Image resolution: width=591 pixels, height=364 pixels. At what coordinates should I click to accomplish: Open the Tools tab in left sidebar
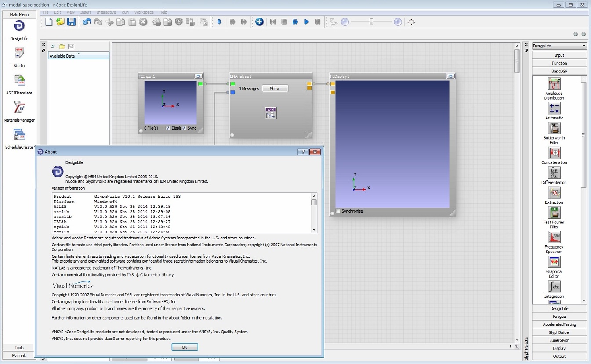(x=19, y=348)
